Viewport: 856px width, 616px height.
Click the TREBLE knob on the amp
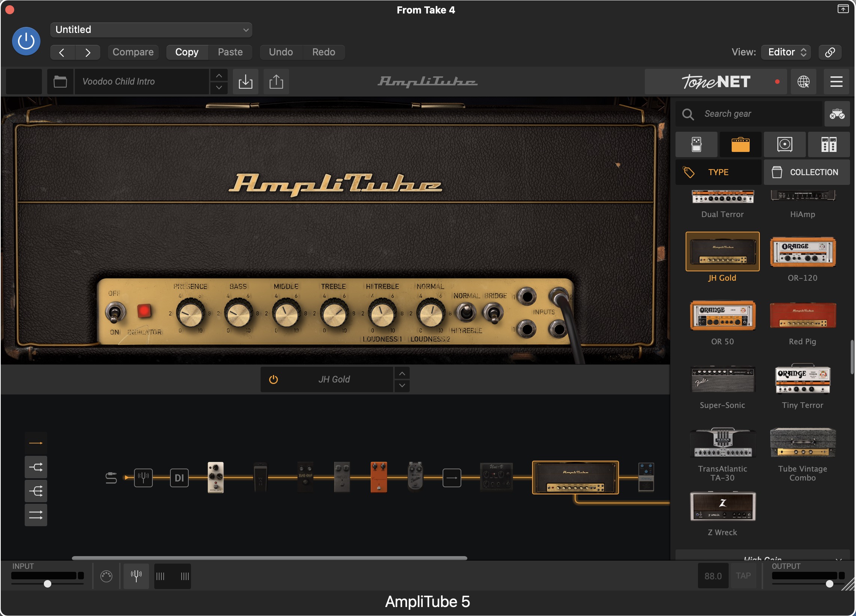(x=334, y=314)
